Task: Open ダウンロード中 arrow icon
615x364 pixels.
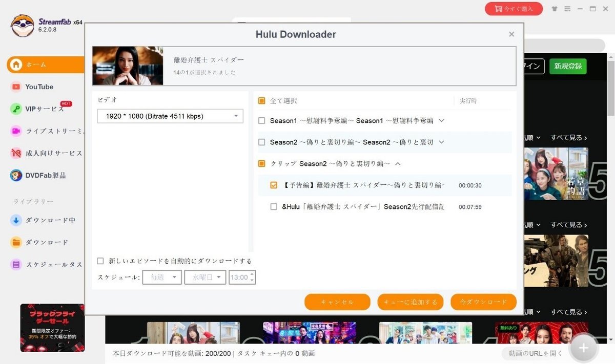Action: tap(16, 220)
